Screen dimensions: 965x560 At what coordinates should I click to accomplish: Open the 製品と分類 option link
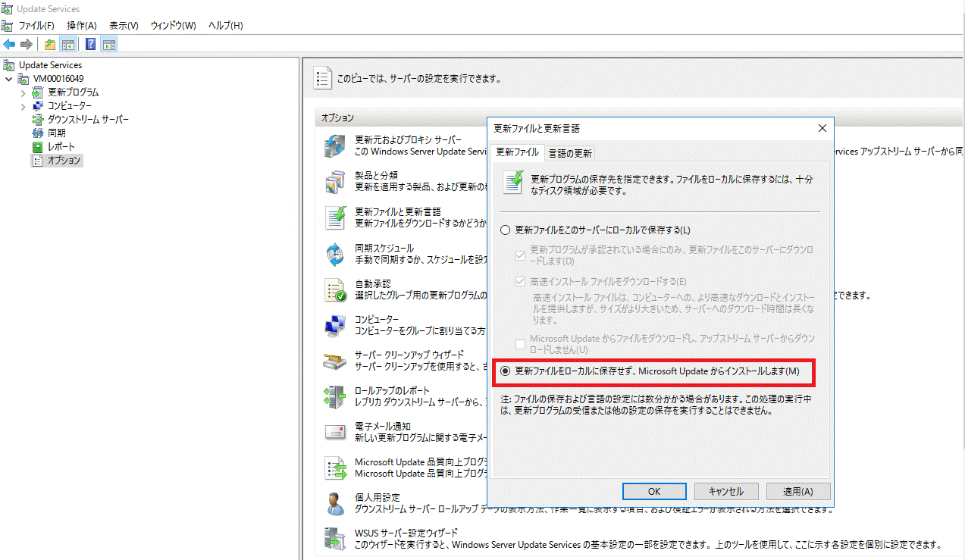pos(376,175)
